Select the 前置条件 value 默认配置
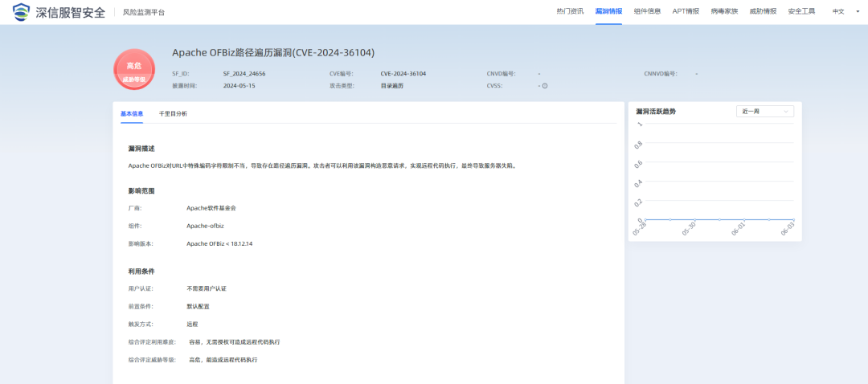The image size is (868, 384). (x=199, y=306)
